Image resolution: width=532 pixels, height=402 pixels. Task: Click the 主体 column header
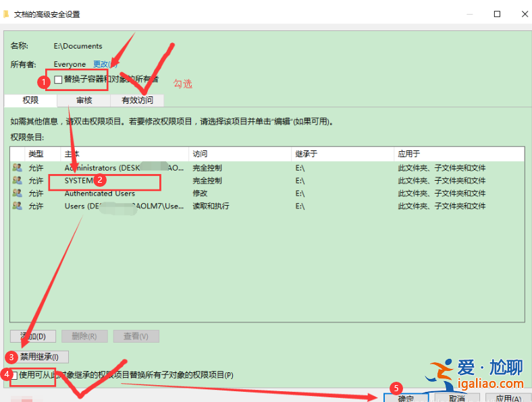click(x=124, y=154)
